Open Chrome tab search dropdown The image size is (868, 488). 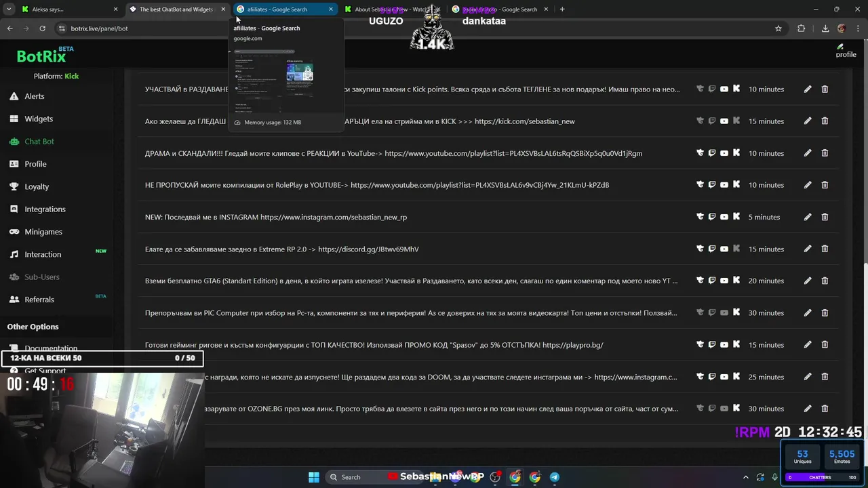point(9,9)
